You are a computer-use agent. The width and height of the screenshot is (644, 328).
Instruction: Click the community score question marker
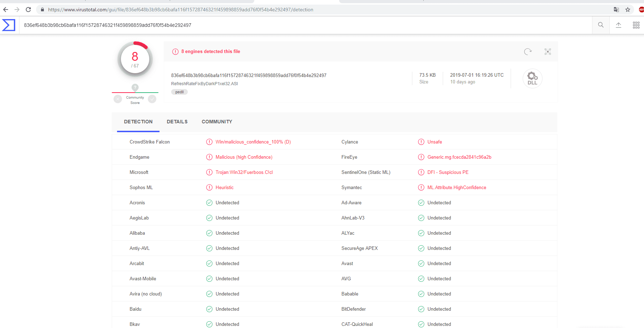point(135,87)
